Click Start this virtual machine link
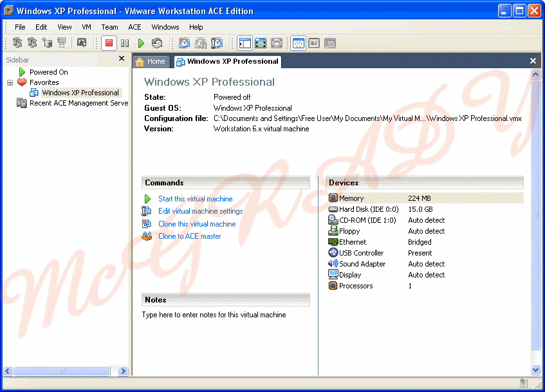The image size is (545, 392). [195, 199]
